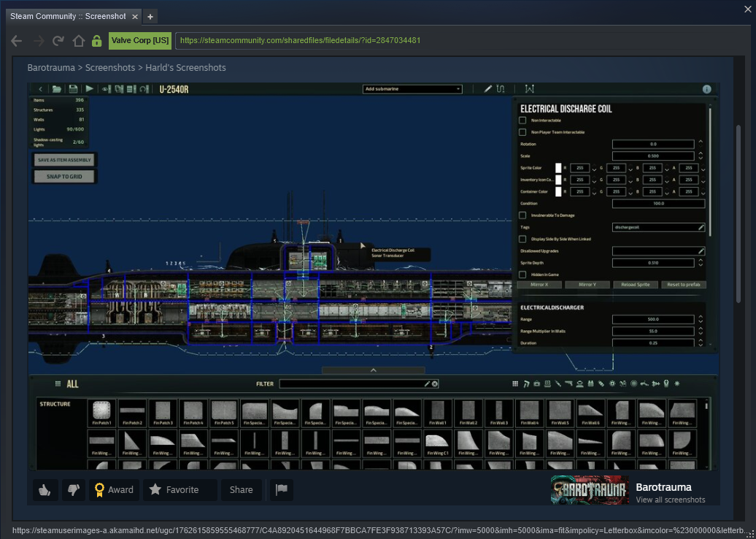756x539 pixels.
Task: Toggle the Non Interactable checkbox
Action: coord(522,121)
